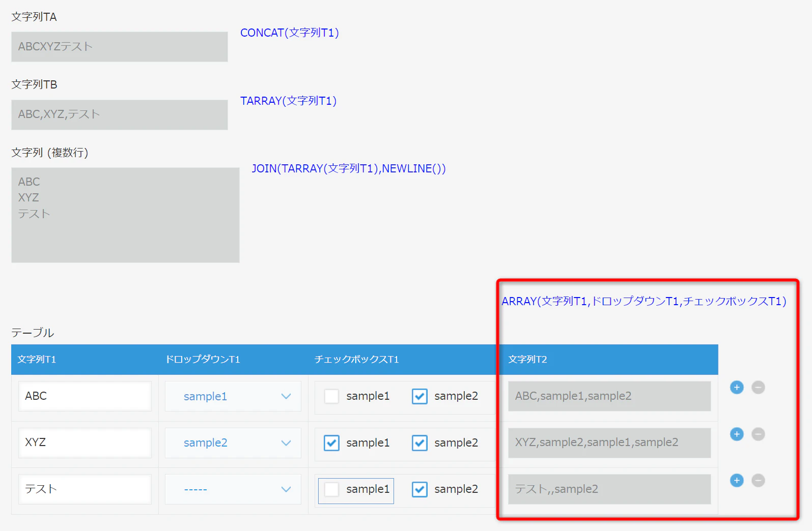Uncheck sample2 in the テスト row
The image size is (812, 531).
(x=419, y=489)
